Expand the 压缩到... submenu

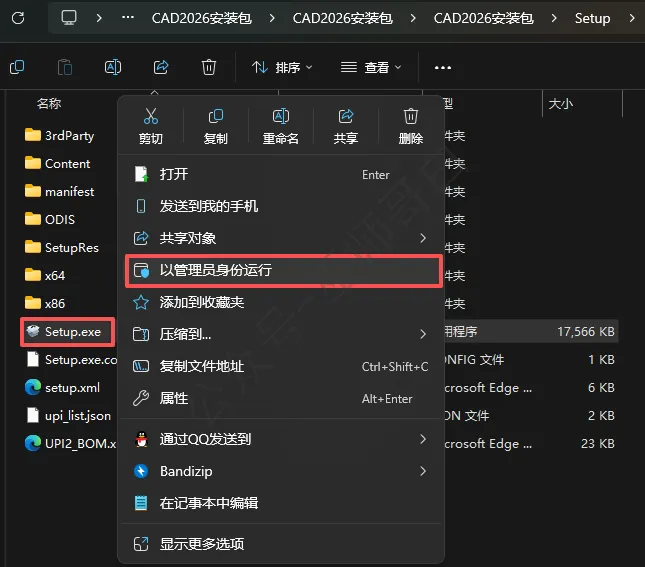click(281, 334)
